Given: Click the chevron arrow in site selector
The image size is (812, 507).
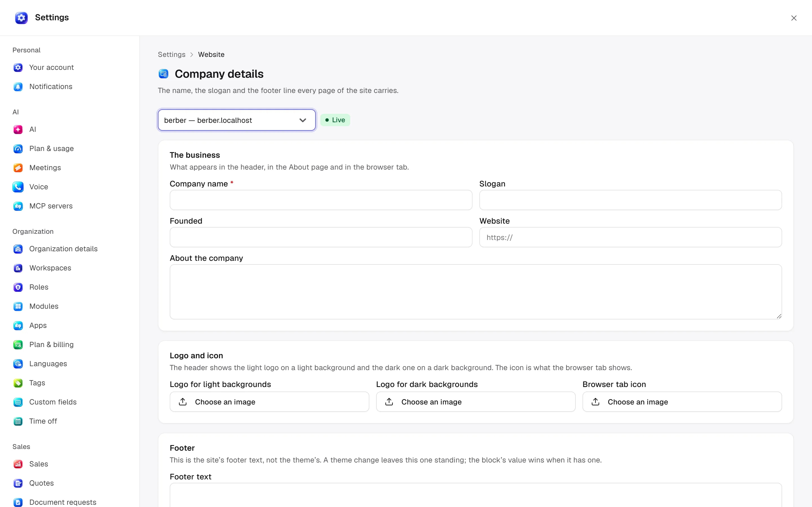Looking at the screenshot, I should pyautogui.click(x=303, y=120).
